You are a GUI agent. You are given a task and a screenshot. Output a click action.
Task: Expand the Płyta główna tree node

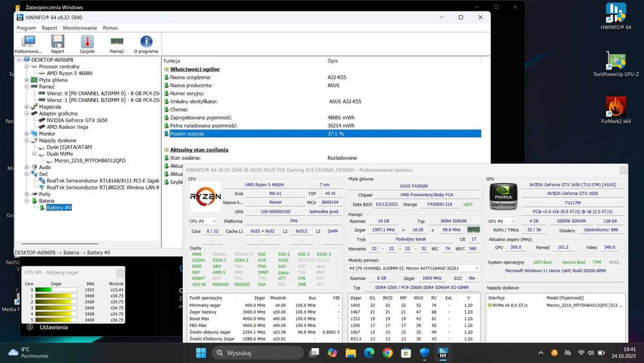(26, 80)
